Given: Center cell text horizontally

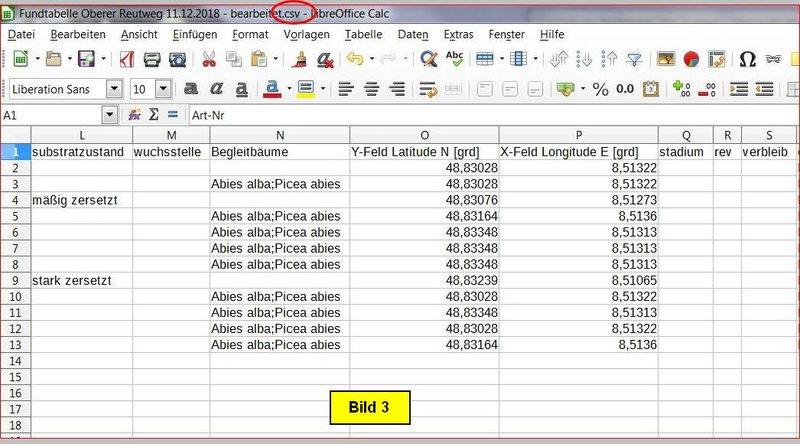Looking at the screenshot, I should point(371,89).
